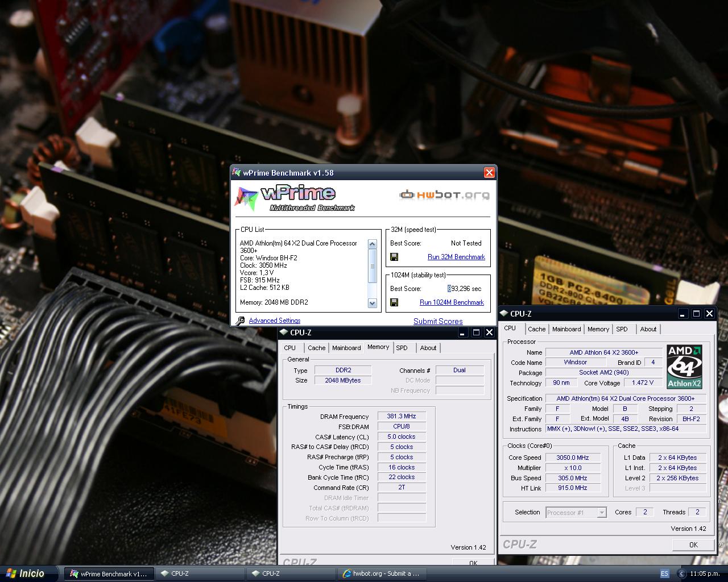Click the Package Socket AM2 (940) field
This screenshot has height=582, width=728.
pyautogui.click(x=604, y=372)
